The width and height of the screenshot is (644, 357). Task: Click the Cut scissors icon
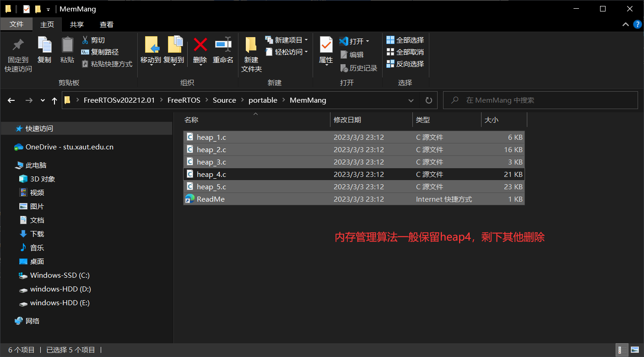click(x=85, y=40)
